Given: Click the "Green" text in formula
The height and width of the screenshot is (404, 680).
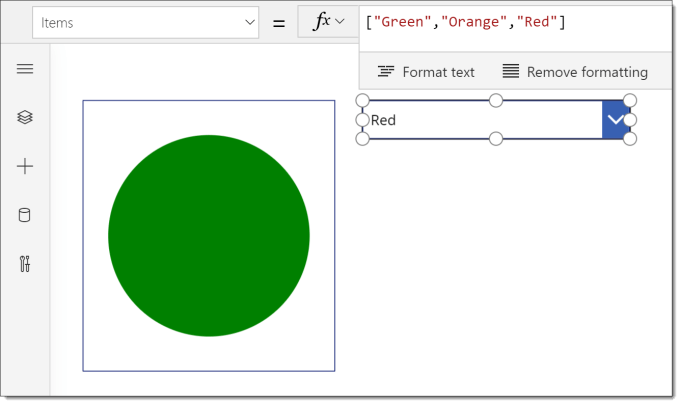Looking at the screenshot, I should tap(399, 22).
